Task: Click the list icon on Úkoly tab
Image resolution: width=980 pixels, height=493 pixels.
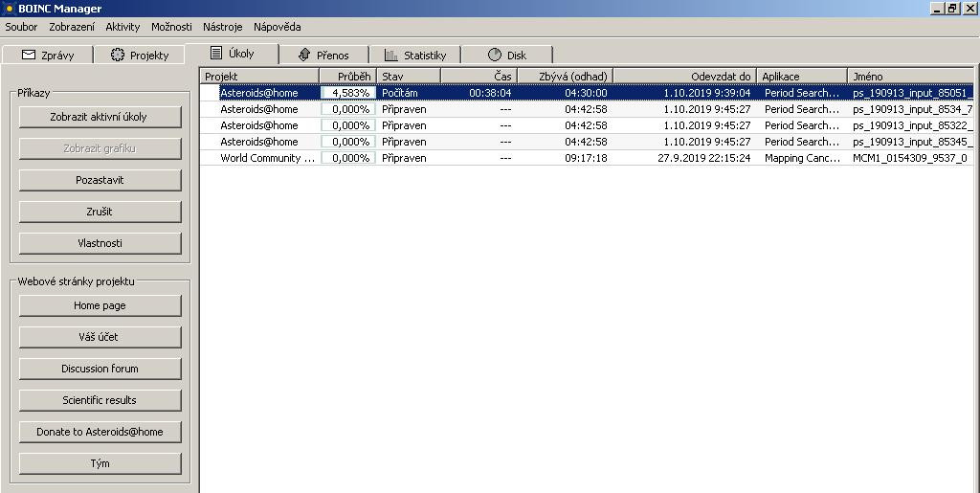Action: pyautogui.click(x=215, y=53)
